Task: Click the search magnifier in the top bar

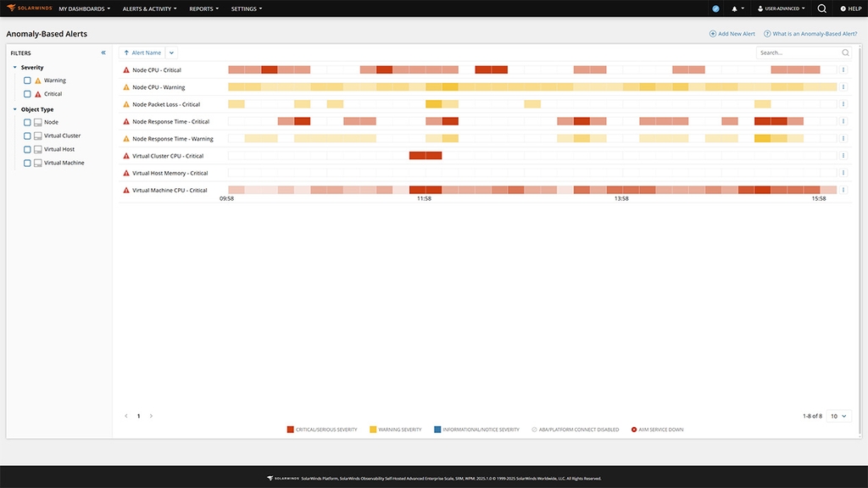Action: click(821, 8)
